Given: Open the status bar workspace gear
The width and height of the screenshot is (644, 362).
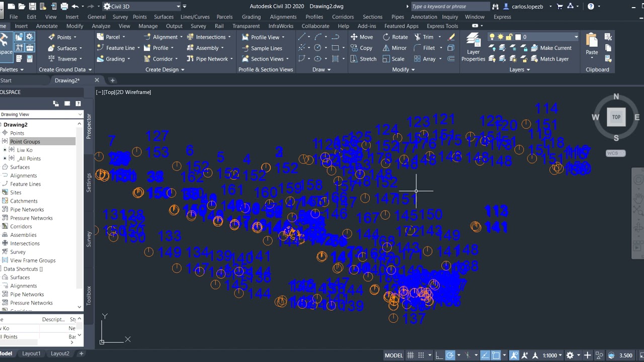Looking at the screenshot, I should click(x=570, y=355).
